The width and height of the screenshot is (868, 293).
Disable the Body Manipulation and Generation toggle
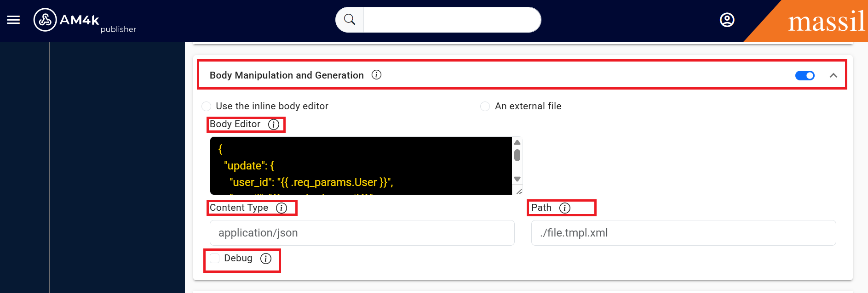tap(805, 75)
